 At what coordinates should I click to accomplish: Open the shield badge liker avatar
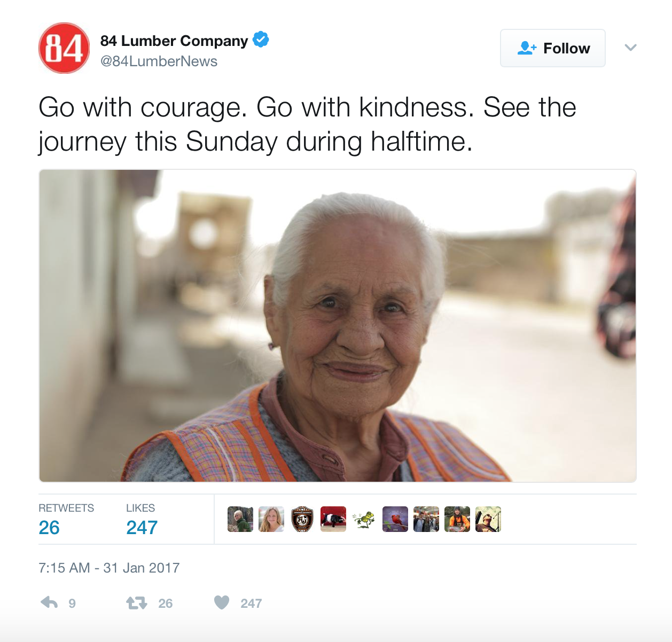click(302, 519)
